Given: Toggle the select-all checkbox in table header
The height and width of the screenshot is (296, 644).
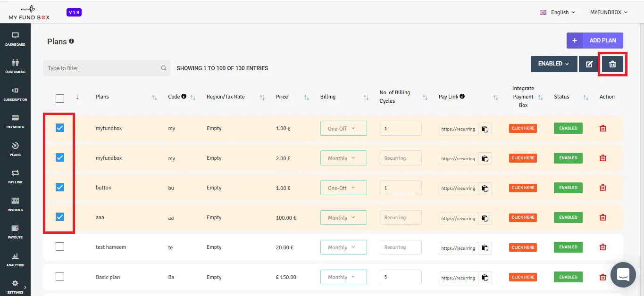Looking at the screenshot, I should [x=60, y=99].
